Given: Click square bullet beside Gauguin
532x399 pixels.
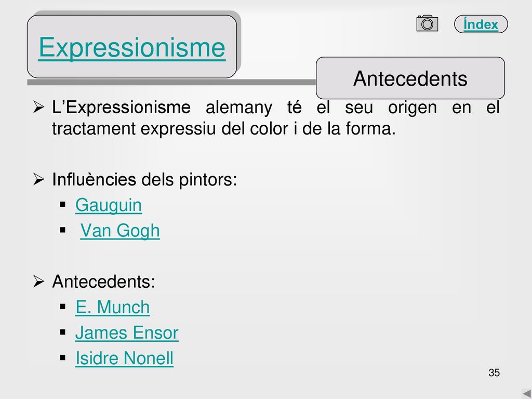Looking at the screenshot, I should [x=63, y=205].
